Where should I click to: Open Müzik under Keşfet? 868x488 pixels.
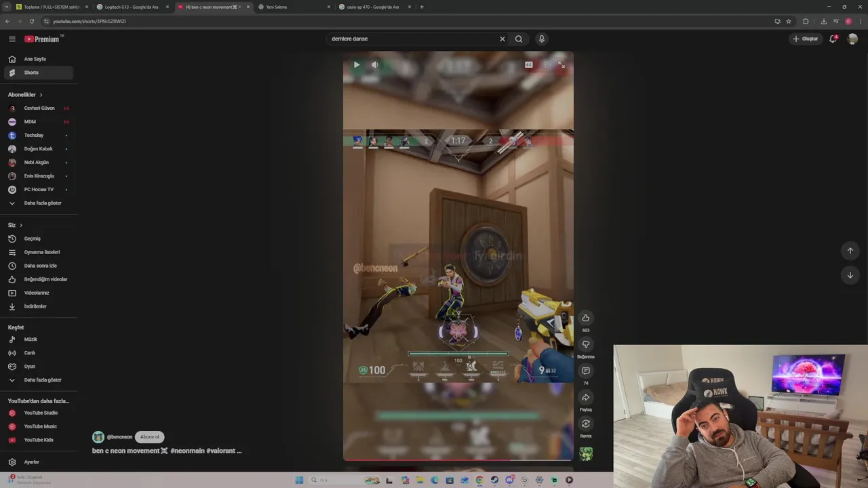pos(39,340)
